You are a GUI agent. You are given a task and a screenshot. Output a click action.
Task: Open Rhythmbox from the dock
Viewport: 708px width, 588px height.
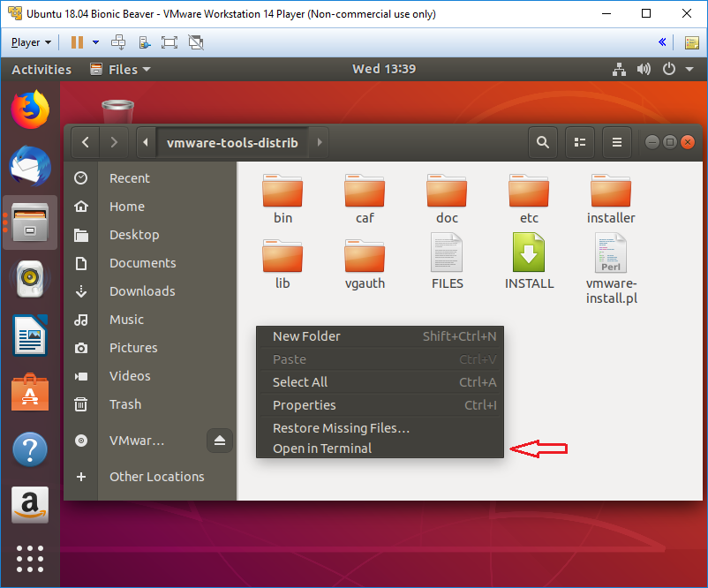30,279
